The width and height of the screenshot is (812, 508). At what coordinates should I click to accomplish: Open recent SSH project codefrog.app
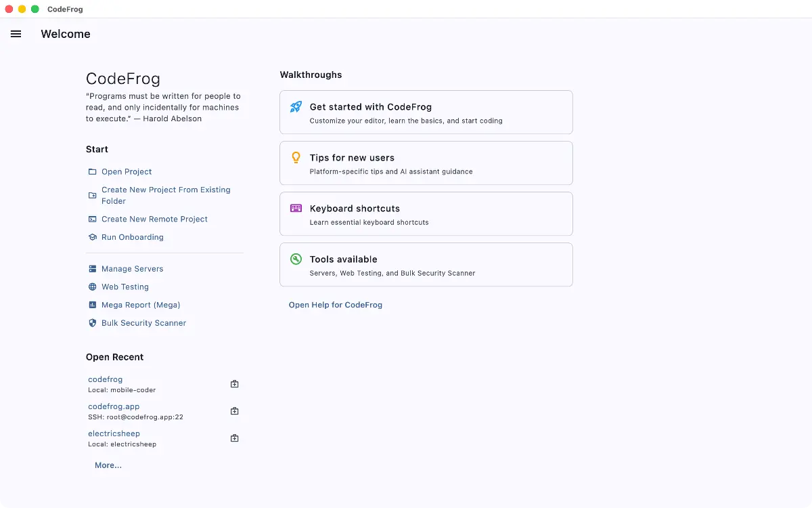114,406
